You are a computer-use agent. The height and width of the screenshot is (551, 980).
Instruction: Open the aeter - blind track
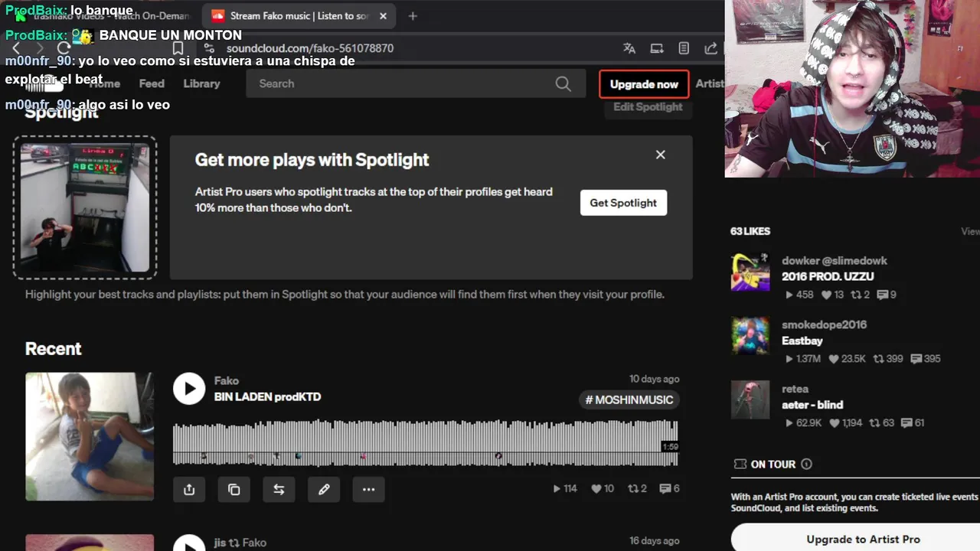click(x=812, y=405)
